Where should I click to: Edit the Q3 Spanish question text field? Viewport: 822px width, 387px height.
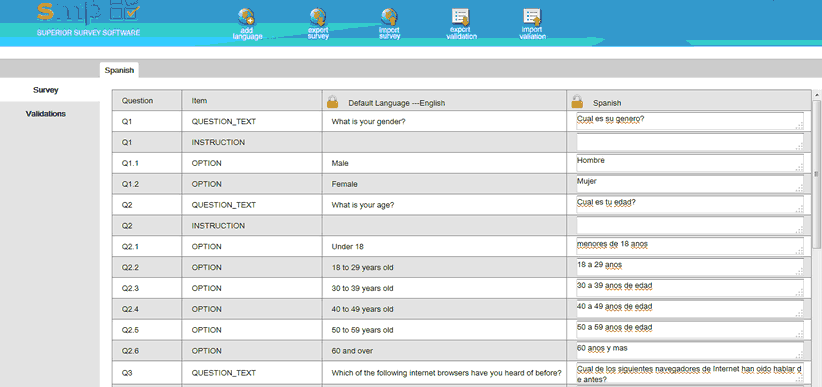[689, 373]
